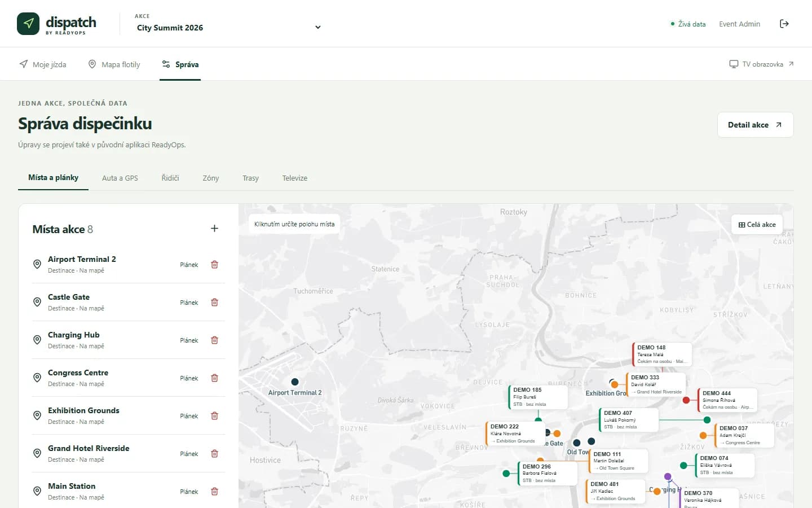Delete Exhibition Grounds with trash icon
This screenshot has width=812, height=508.
pyautogui.click(x=214, y=416)
